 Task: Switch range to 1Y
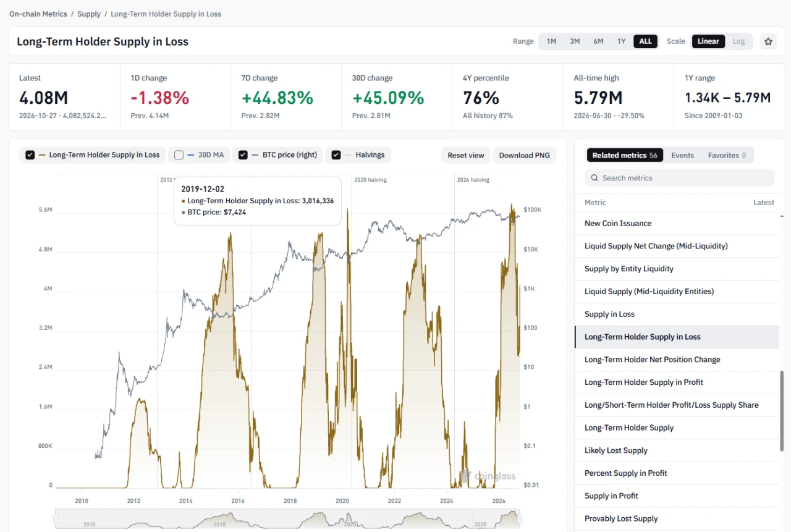pos(621,41)
